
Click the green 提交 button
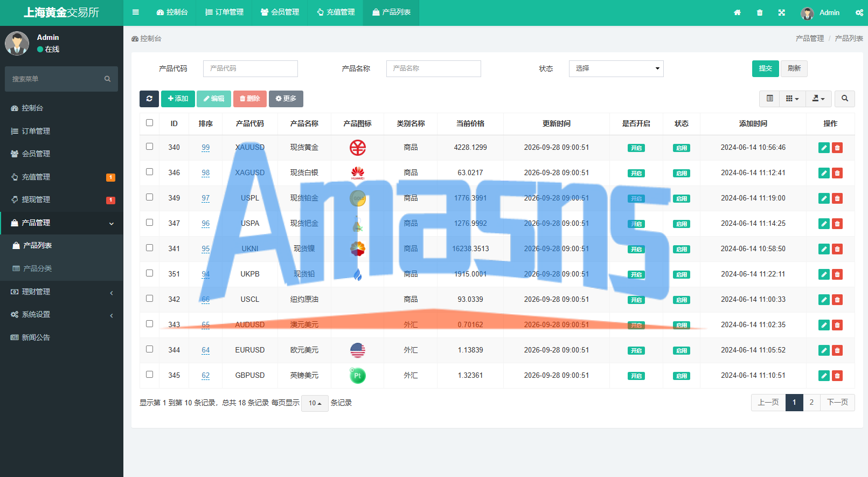pos(766,68)
